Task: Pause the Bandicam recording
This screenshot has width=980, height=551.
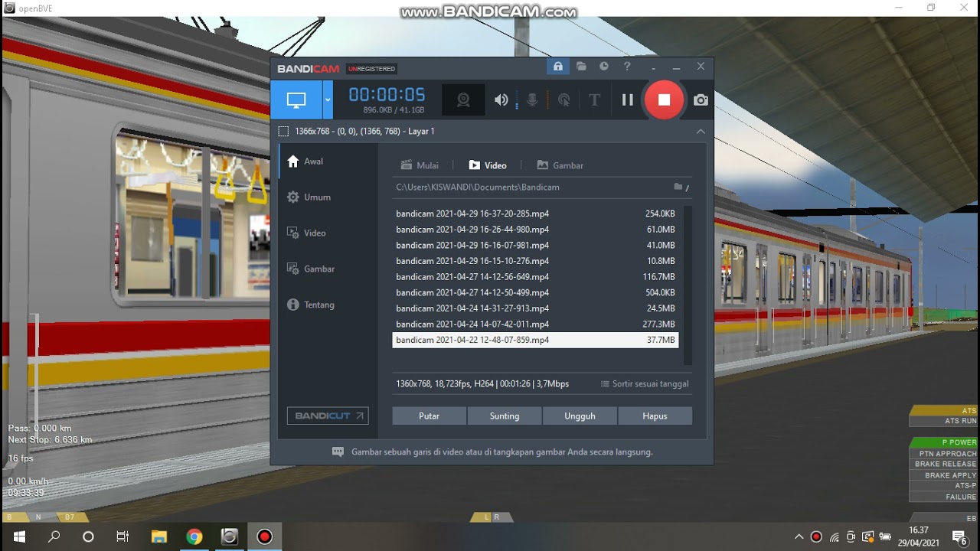Action: (627, 99)
